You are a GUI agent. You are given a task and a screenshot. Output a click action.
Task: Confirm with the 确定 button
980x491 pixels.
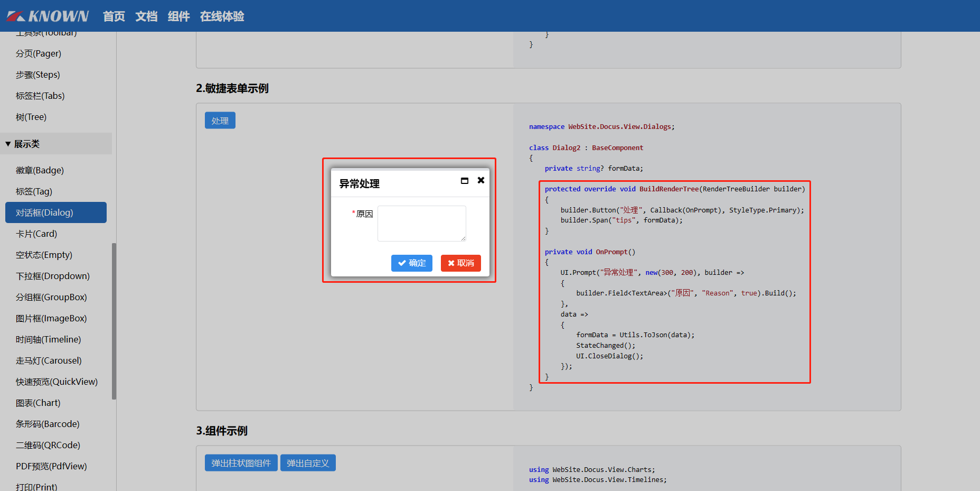pyautogui.click(x=412, y=263)
